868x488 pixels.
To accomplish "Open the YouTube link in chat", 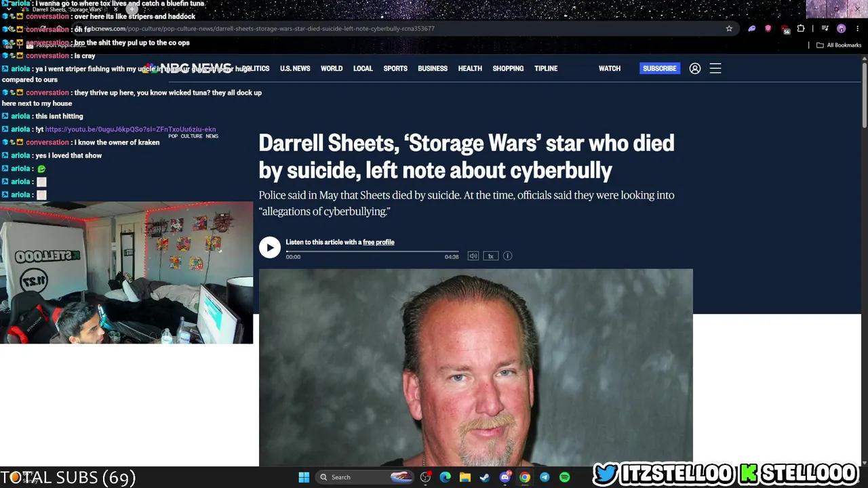I will 130,129.
